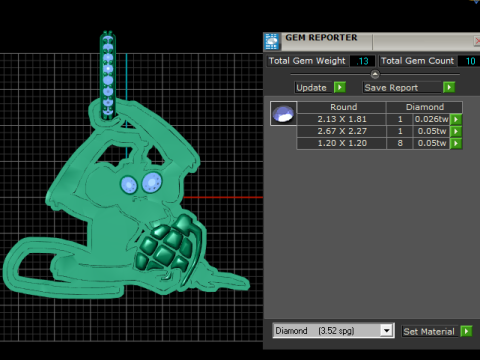Click the Set Material button
Screen dimensions: 480x360
pyautogui.click(x=430, y=331)
